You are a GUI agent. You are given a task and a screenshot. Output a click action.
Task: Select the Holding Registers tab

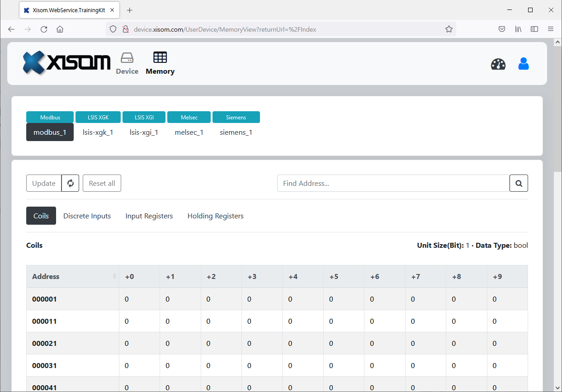(x=216, y=216)
